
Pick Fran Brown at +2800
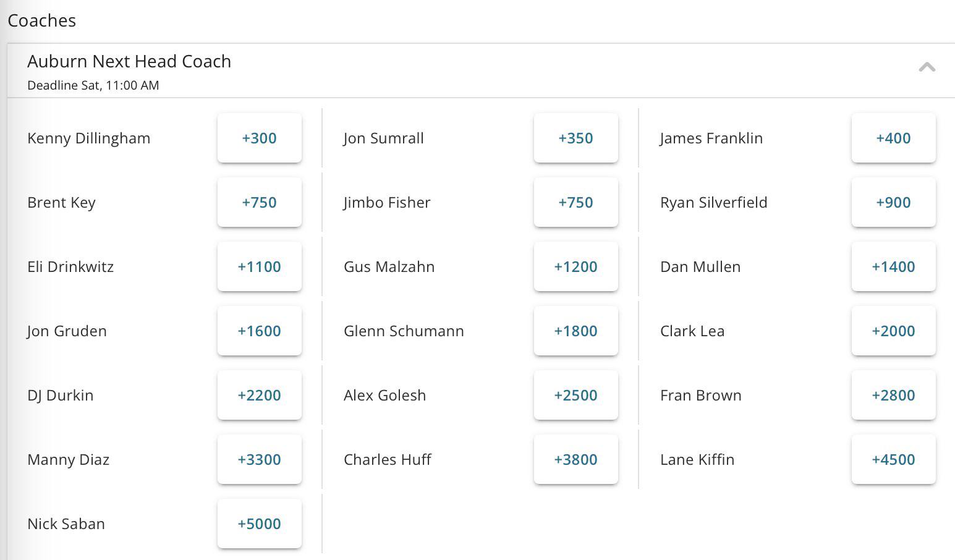(893, 395)
